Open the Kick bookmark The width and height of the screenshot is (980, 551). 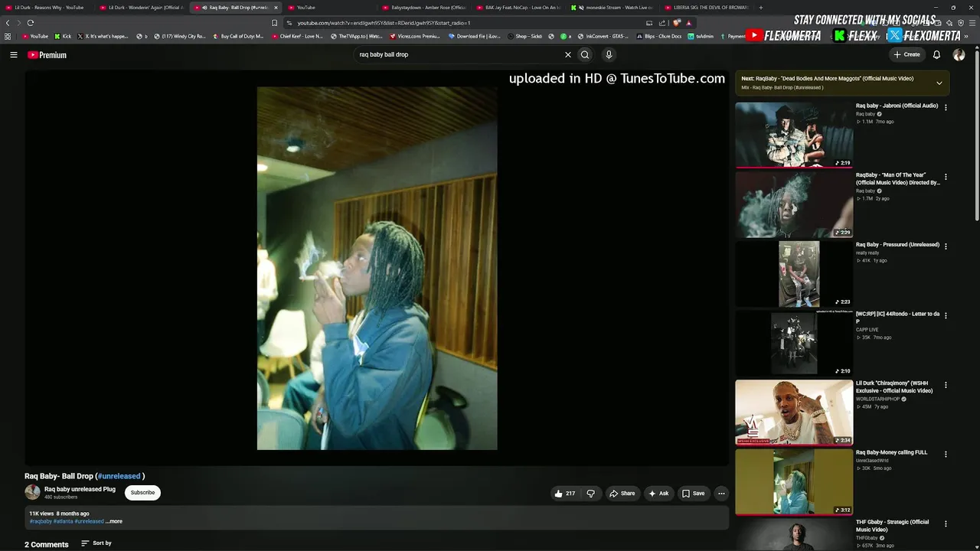click(63, 36)
